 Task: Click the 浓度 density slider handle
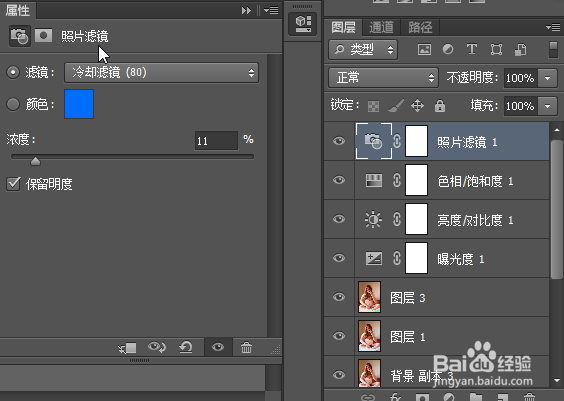click(35, 161)
